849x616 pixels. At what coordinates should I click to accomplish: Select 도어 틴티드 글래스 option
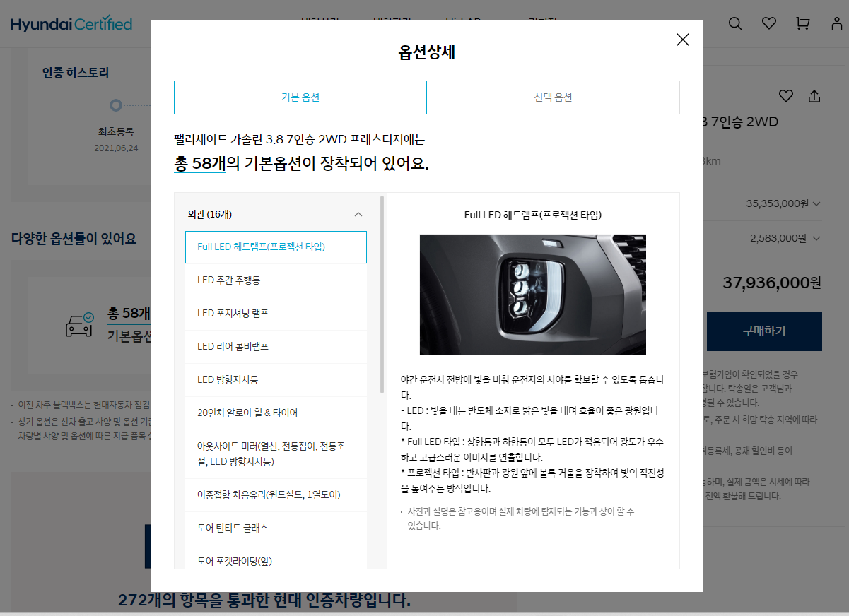point(276,528)
